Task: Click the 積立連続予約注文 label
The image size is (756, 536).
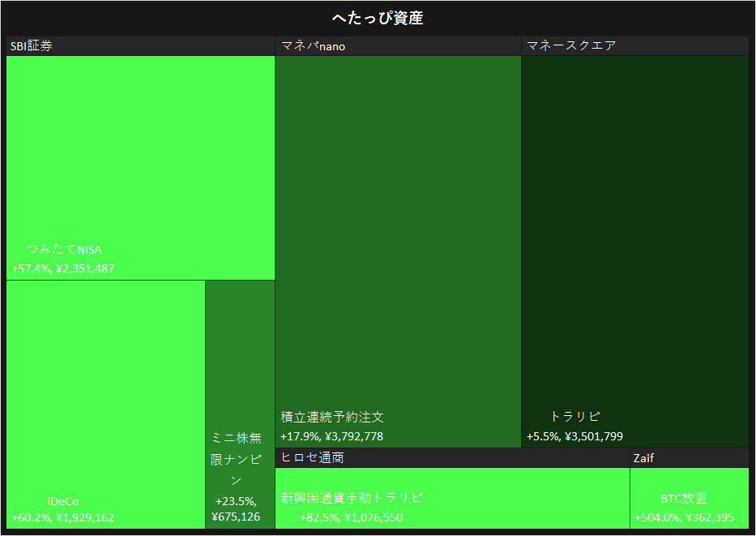Action: coord(332,417)
